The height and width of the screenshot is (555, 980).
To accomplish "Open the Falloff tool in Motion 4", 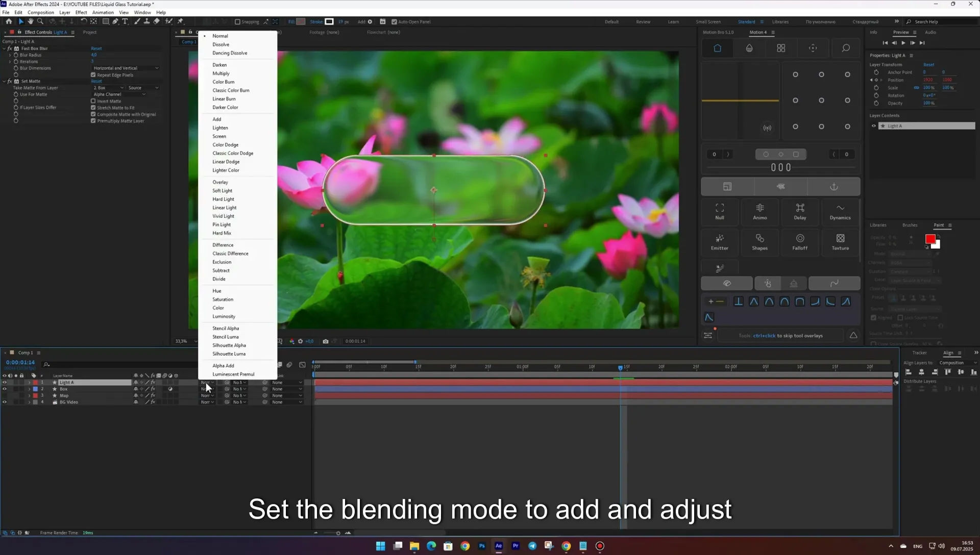I will 800,242.
